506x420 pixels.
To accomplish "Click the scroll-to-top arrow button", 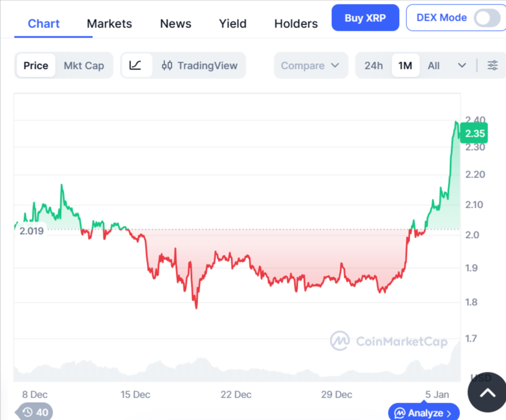I will tap(486, 392).
